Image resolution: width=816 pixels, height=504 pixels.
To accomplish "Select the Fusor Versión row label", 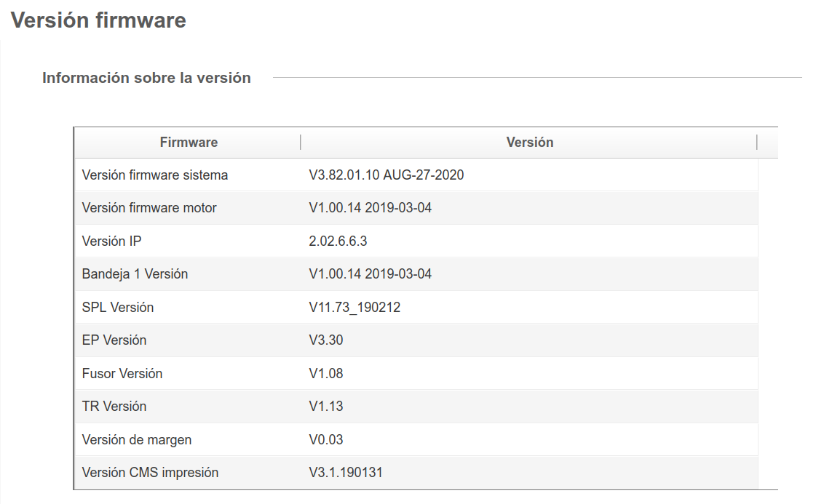I will pyautogui.click(x=122, y=374).
